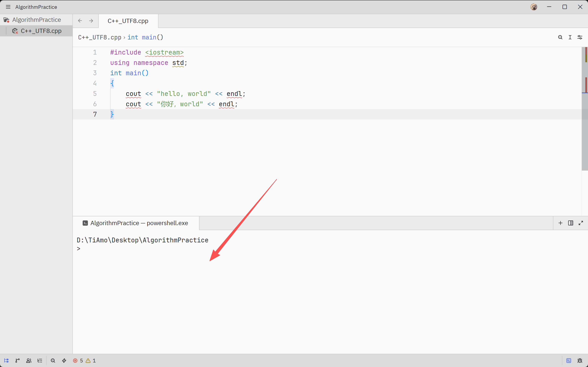The height and width of the screenshot is (367, 588).
Task: Toggle the selections cursor tool icon
Action: (570, 37)
